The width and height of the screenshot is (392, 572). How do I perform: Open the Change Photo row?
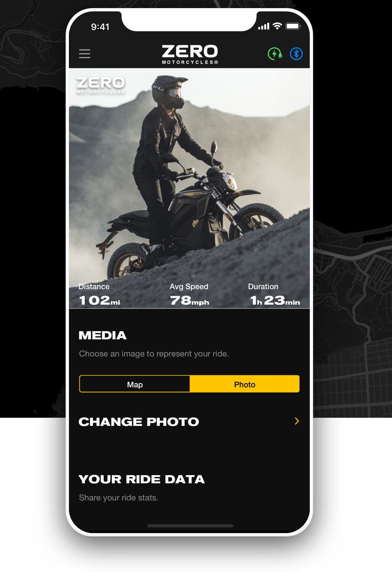coord(189,422)
